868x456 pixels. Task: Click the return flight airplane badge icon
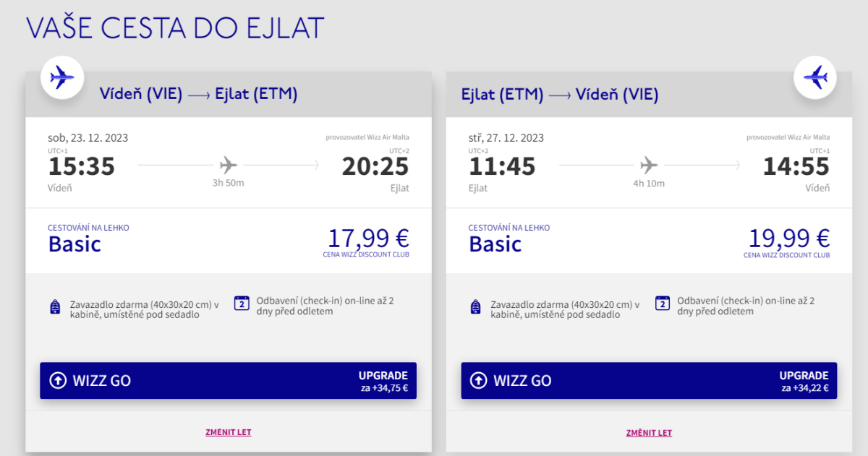[x=816, y=77]
